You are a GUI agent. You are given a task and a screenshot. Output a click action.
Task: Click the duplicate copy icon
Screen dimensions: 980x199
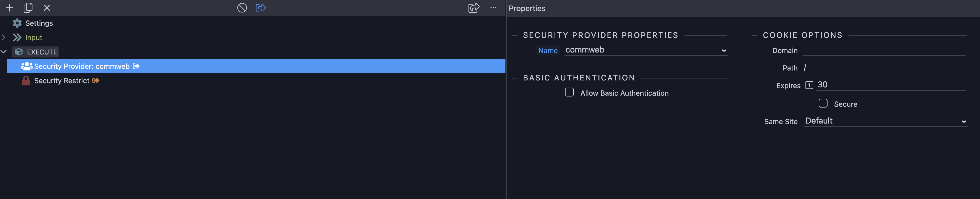28,8
